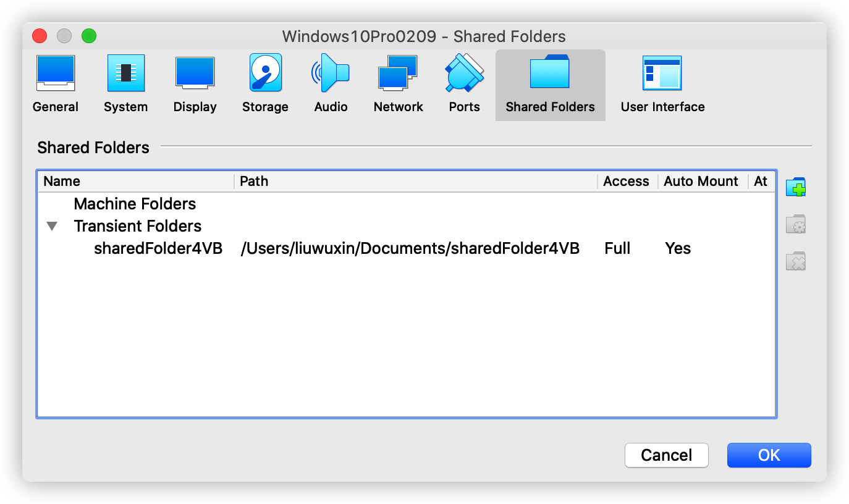Switch to Ports settings
Image resolution: width=849 pixels, height=504 pixels.
tap(464, 85)
